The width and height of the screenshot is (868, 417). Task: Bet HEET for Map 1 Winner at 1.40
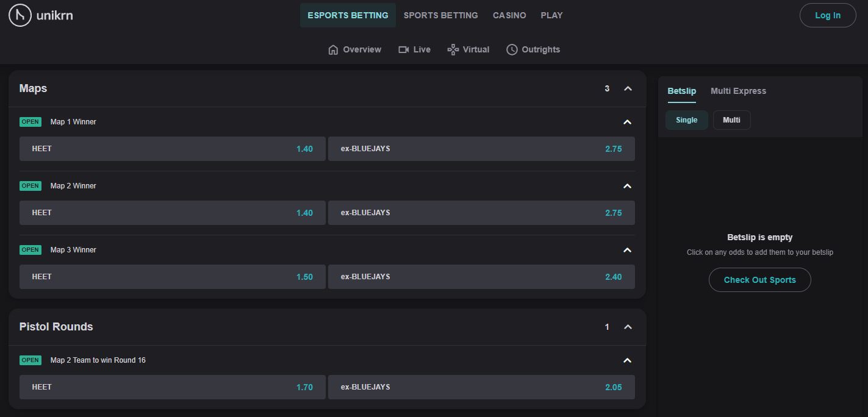[173, 149]
